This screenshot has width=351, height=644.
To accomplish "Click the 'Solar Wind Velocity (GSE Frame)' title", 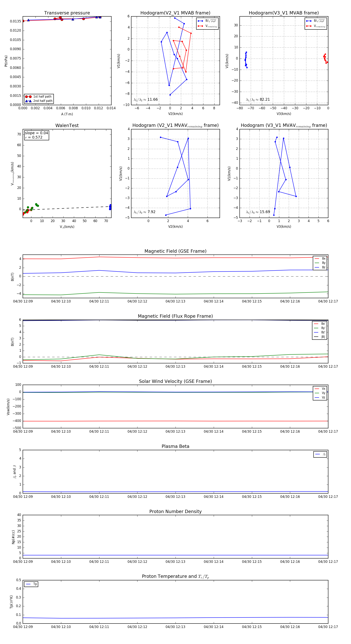I will coord(175,381).
